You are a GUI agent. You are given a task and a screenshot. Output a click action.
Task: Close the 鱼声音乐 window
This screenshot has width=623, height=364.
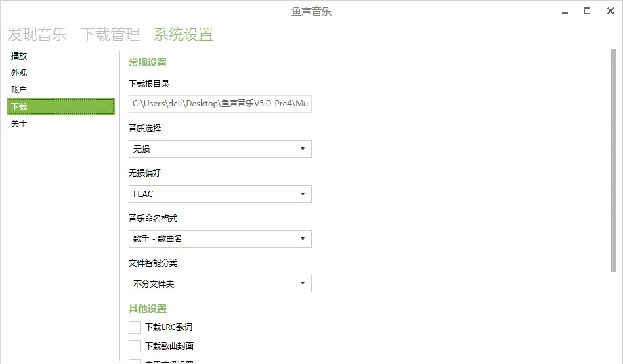[x=611, y=11]
